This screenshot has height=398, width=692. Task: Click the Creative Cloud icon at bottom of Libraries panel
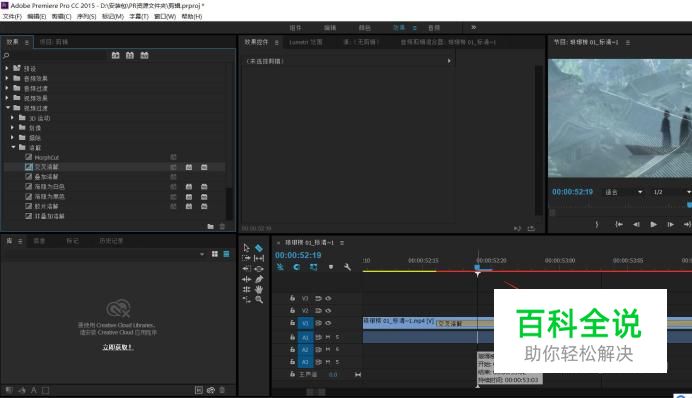211,390
